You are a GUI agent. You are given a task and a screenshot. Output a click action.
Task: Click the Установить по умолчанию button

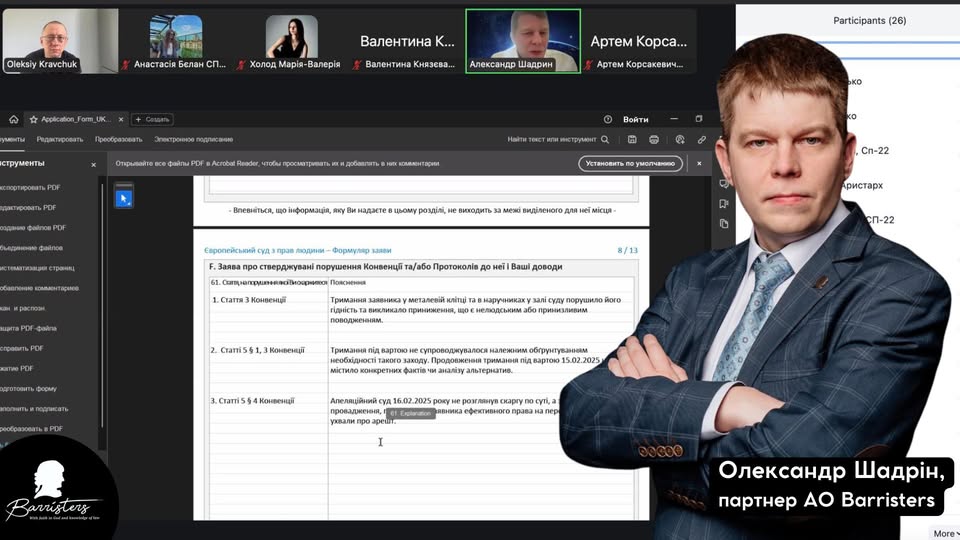click(x=630, y=163)
